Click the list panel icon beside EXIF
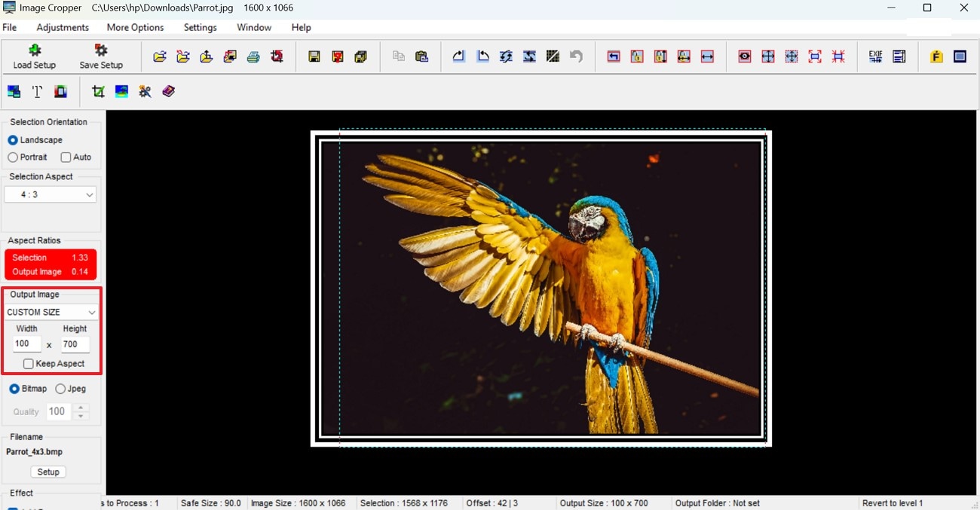Screen dimensions: 980x510 [x=899, y=56]
